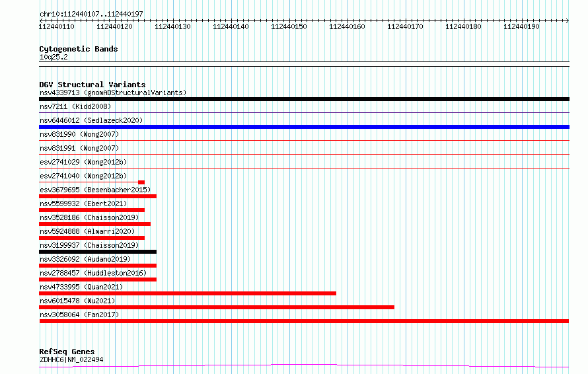Click ruler coordinate 112440170
Viewport: 588px width, 374px height.
pos(406,26)
